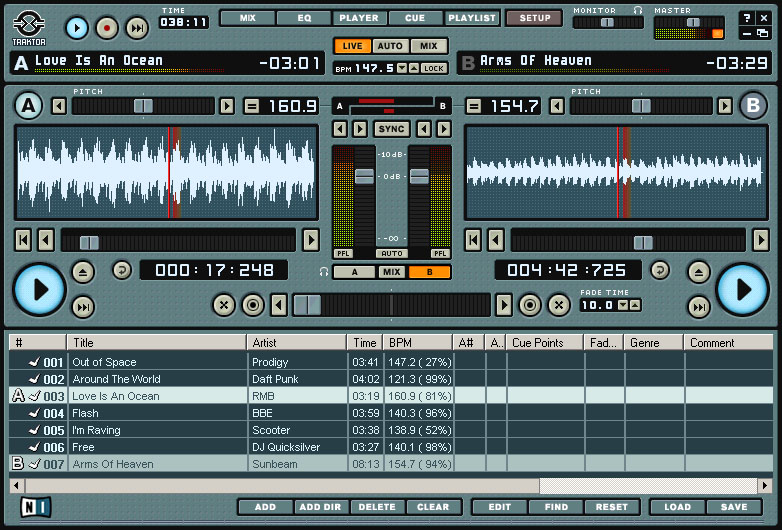The width and height of the screenshot is (782, 530).
Task: Sort playlist by BPM column header
Action: [418, 343]
